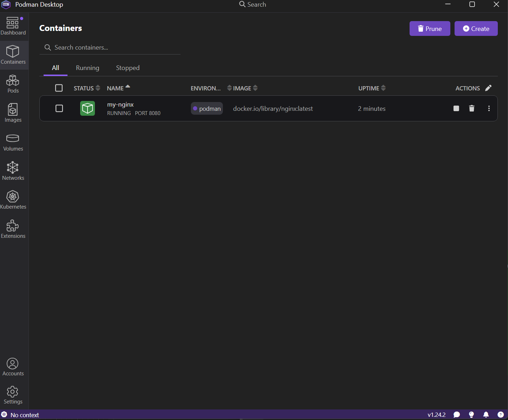The width and height of the screenshot is (508, 420).
Task: Open Accounts settings
Action: coord(13,367)
